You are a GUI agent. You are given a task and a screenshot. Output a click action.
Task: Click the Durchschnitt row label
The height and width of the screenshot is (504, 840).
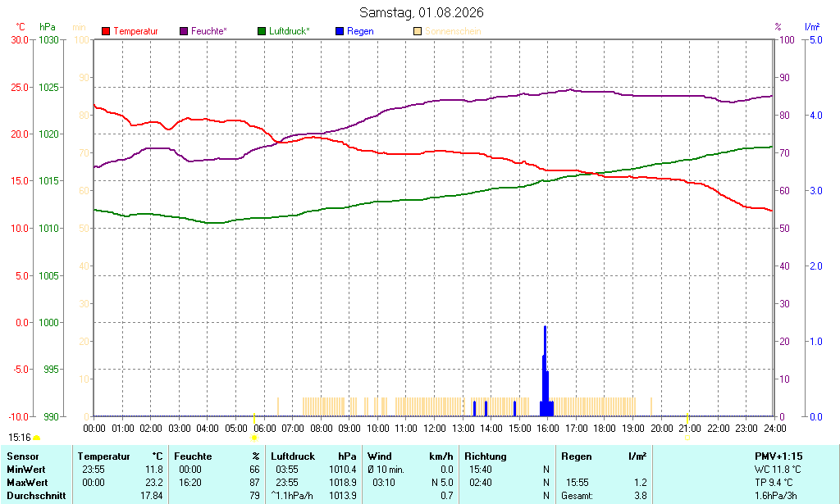(36, 496)
